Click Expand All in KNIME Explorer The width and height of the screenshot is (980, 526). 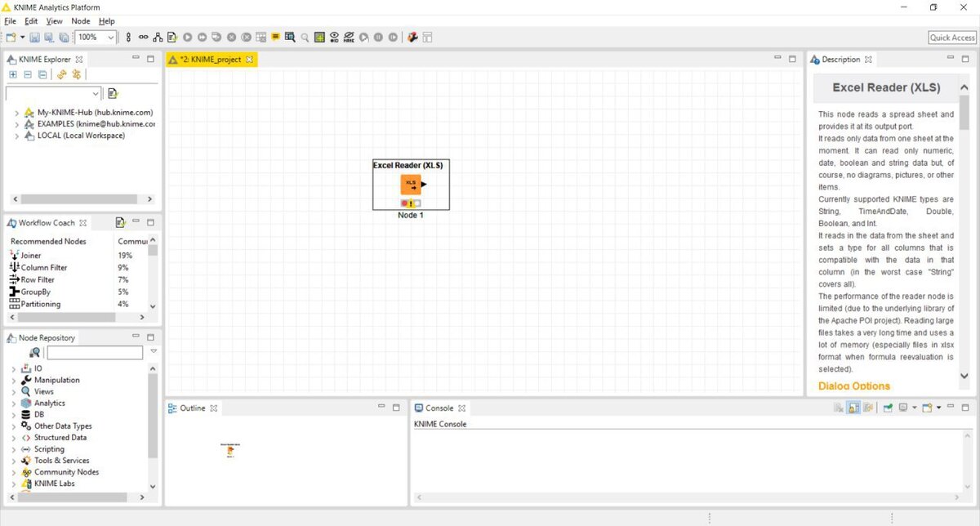click(x=13, y=74)
